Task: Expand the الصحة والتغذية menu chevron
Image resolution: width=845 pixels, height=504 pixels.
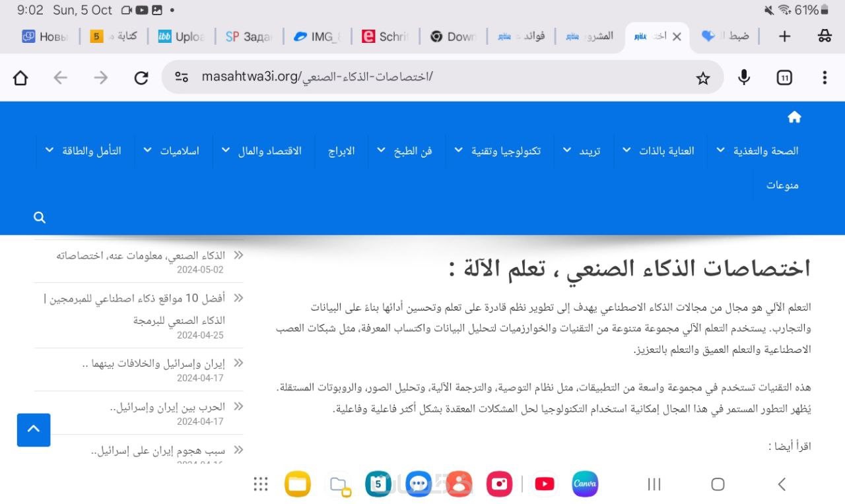Action: click(720, 150)
